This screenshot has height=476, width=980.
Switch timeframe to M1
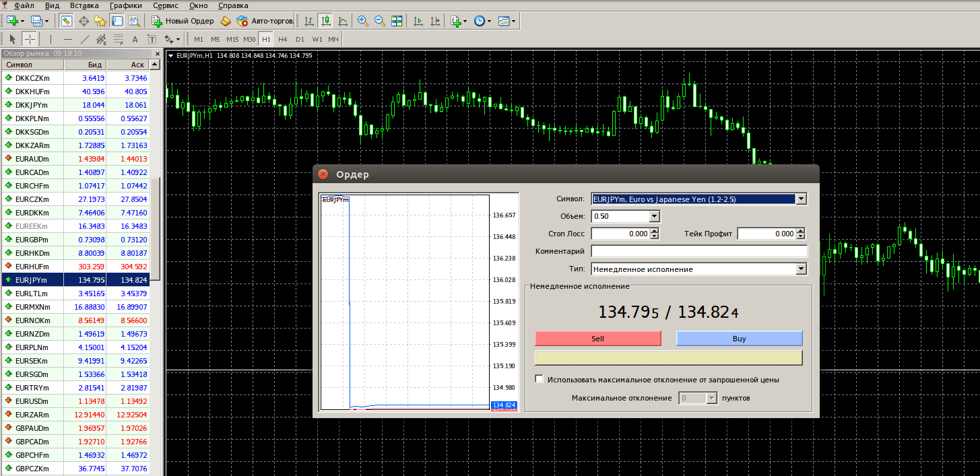(x=199, y=39)
